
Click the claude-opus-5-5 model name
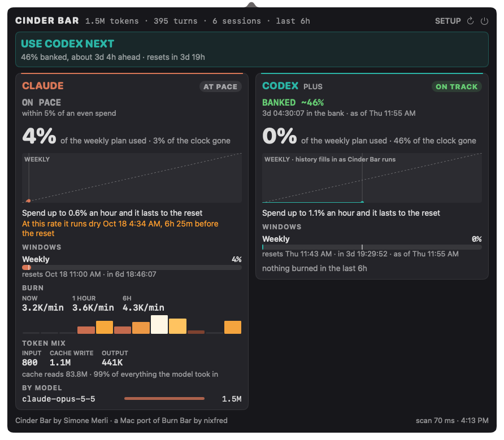(59, 399)
